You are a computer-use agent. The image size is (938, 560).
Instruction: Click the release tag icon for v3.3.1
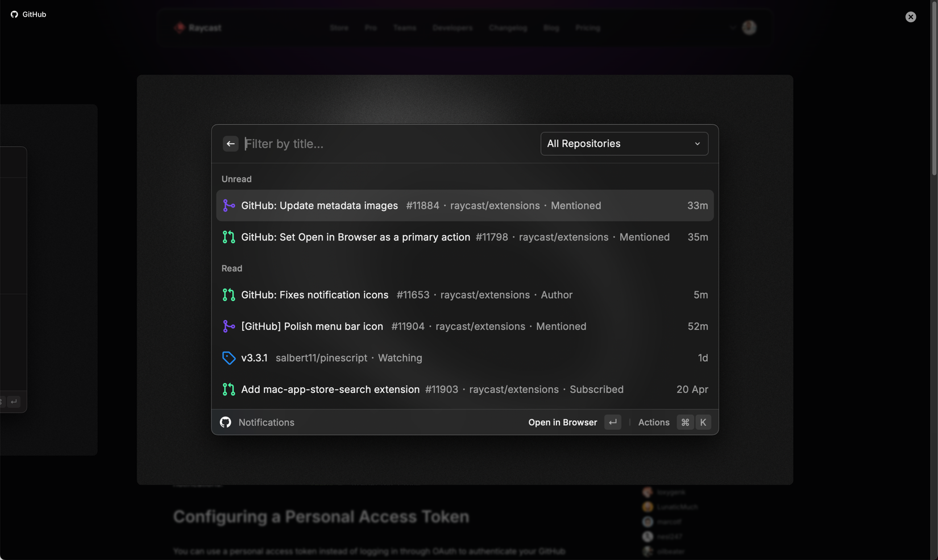coord(229,358)
